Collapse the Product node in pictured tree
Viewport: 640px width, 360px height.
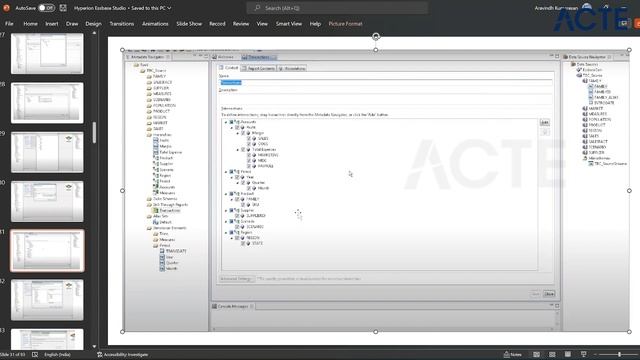[x=226, y=194]
